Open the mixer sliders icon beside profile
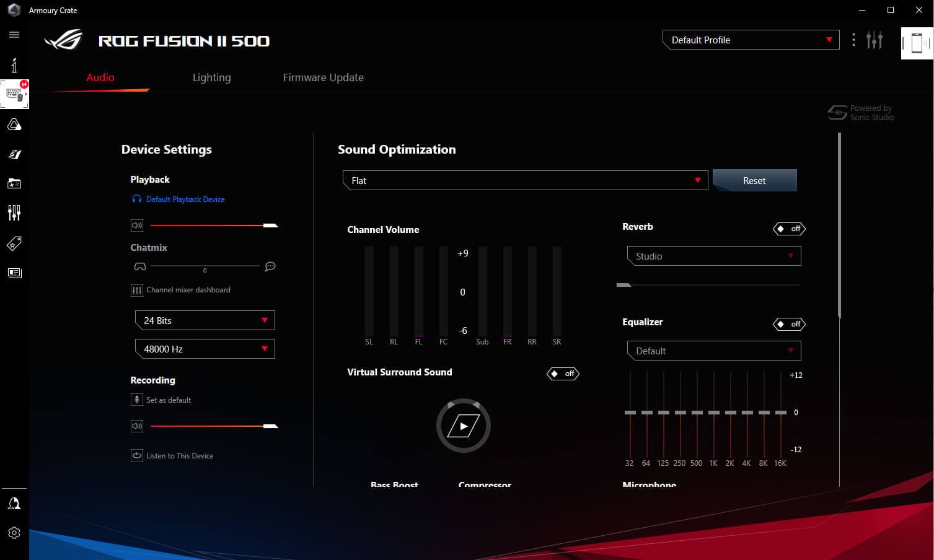This screenshot has width=934, height=560. point(875,40)
